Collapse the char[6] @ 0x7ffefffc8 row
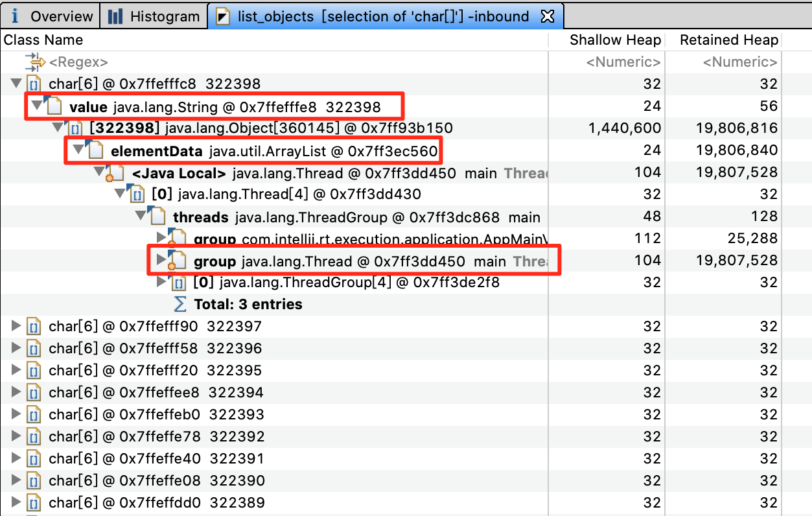812x516 pixels. [16, 84]
